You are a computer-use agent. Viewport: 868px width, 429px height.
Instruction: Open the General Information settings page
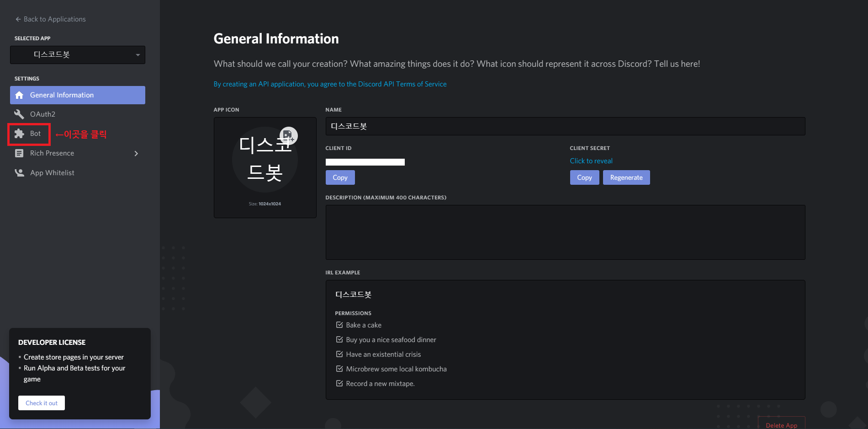click(x=78, y=95)
